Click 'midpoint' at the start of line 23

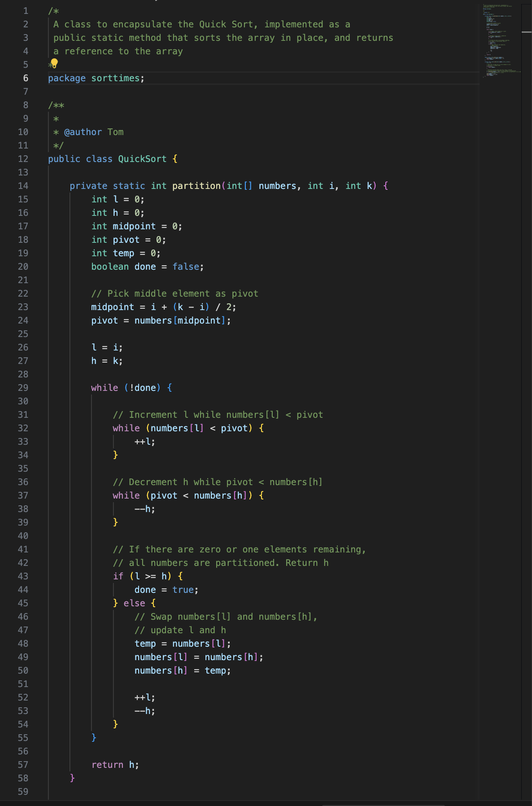coord(113,307)
